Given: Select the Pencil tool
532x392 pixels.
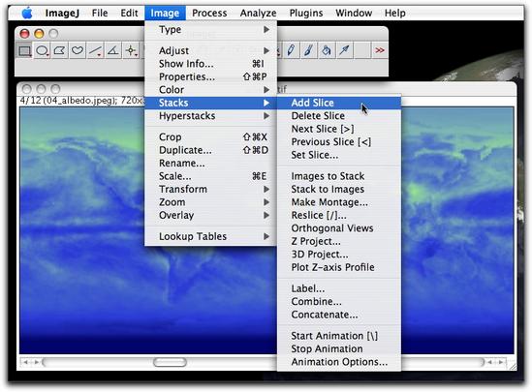Looking at the screenshot, I should click(x=291, y=51).
